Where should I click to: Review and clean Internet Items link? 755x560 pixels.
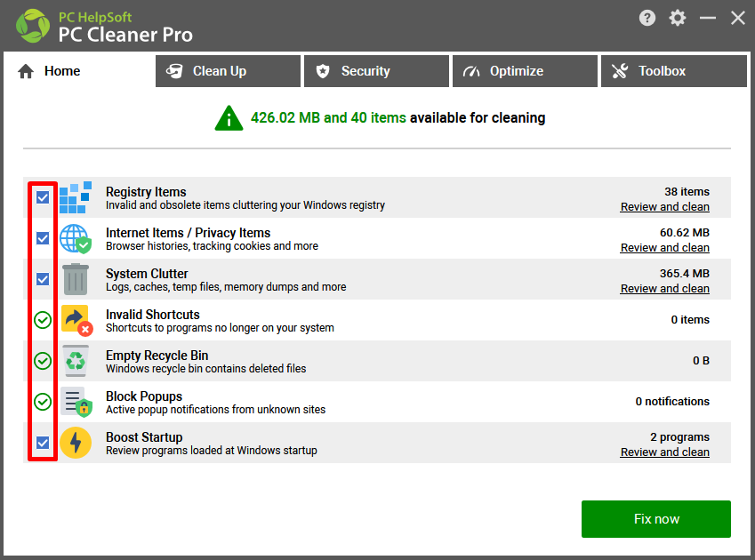665,248
